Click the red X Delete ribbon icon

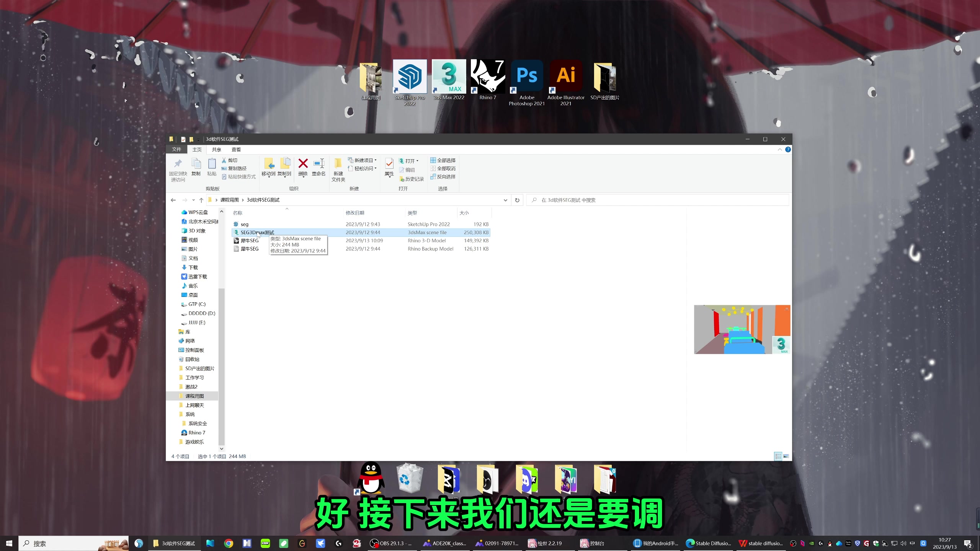point(303,164)
